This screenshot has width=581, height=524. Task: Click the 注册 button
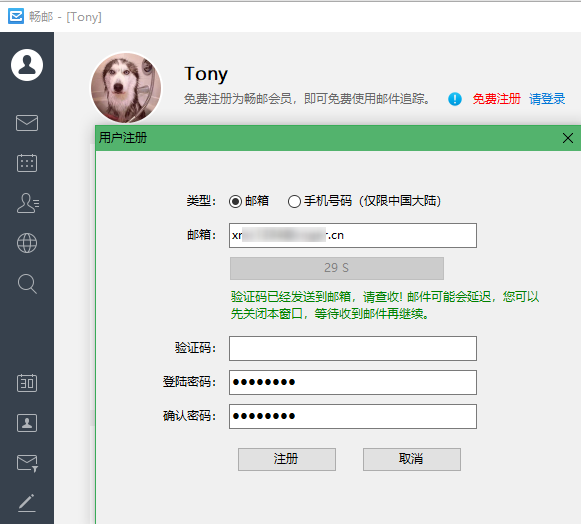tap(287, 459)
